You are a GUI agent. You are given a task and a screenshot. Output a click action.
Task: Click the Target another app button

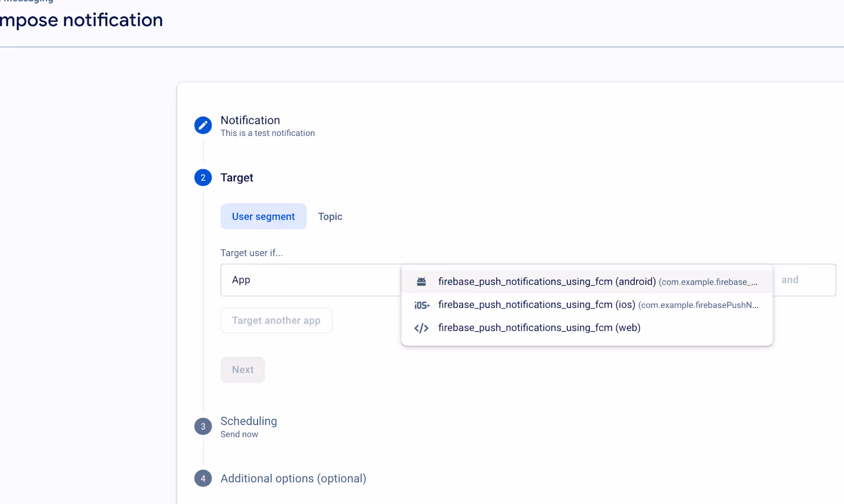(276, 321)
